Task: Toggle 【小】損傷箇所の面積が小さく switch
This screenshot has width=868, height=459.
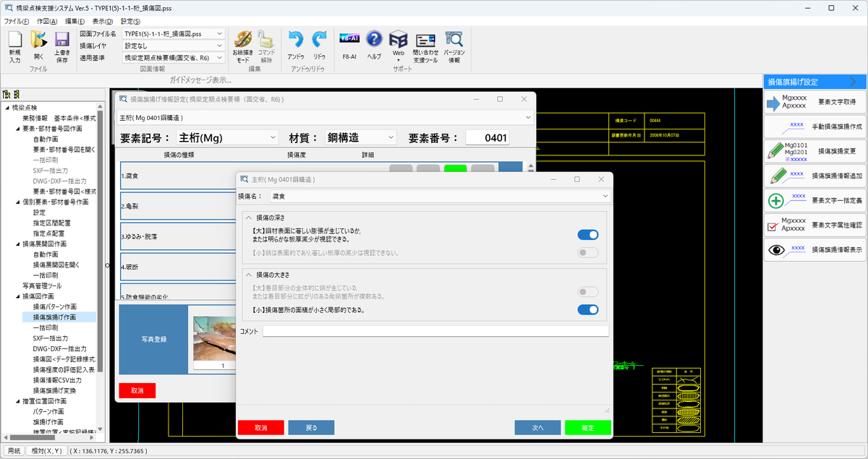Action: [x=587, y=310]
